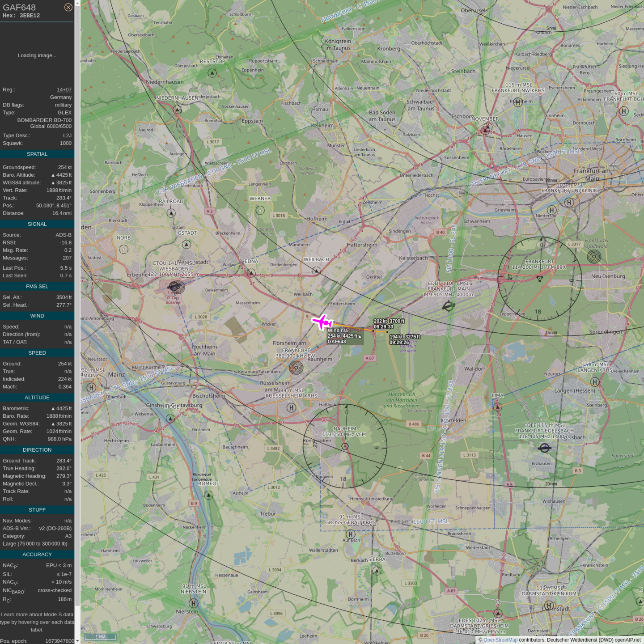Close the GAF648 aircraft info panel
Screen dimensions: 644x644
pos(68,7)
